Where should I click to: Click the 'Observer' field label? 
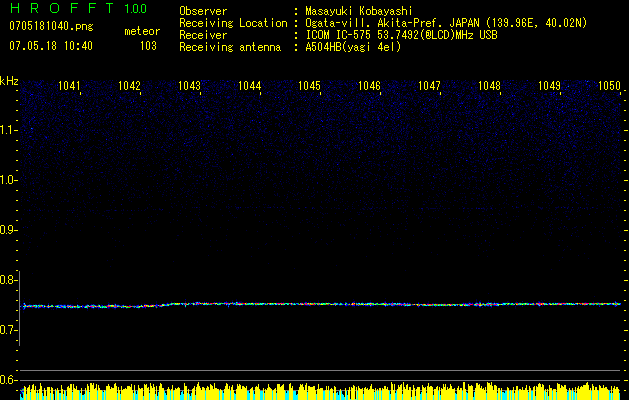pos(203,11)
